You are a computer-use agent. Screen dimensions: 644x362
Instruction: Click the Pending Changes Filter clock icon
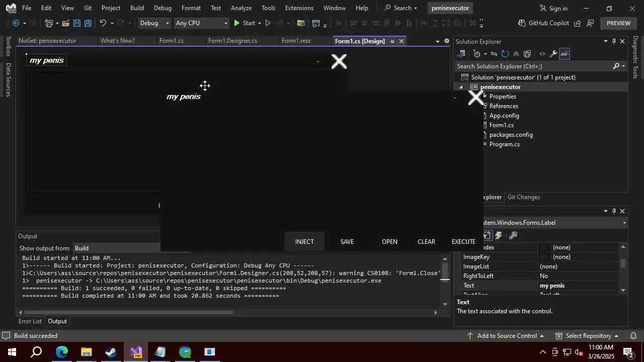click(x=477, y=54)
